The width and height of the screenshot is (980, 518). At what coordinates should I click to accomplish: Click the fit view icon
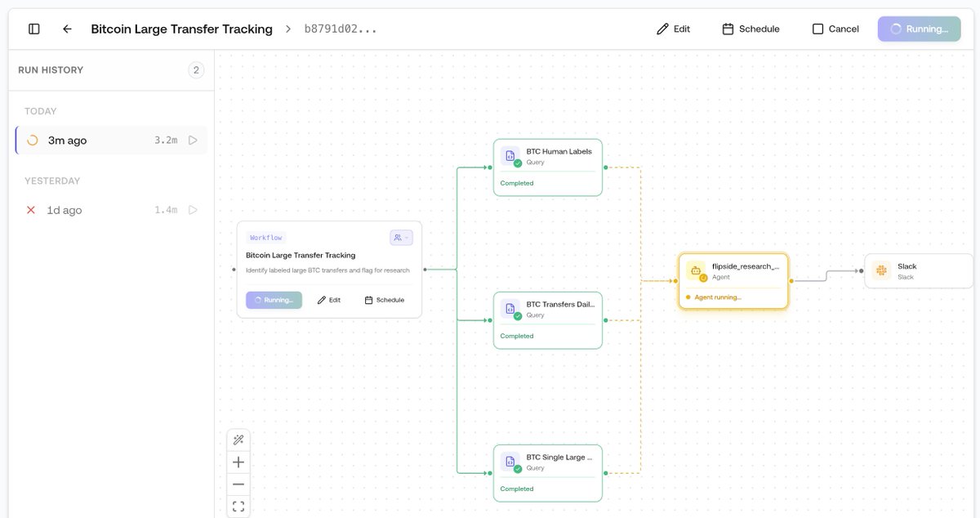[238, 507]
